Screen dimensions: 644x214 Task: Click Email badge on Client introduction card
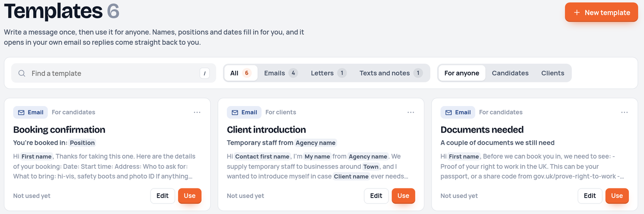tap(244, 113)
